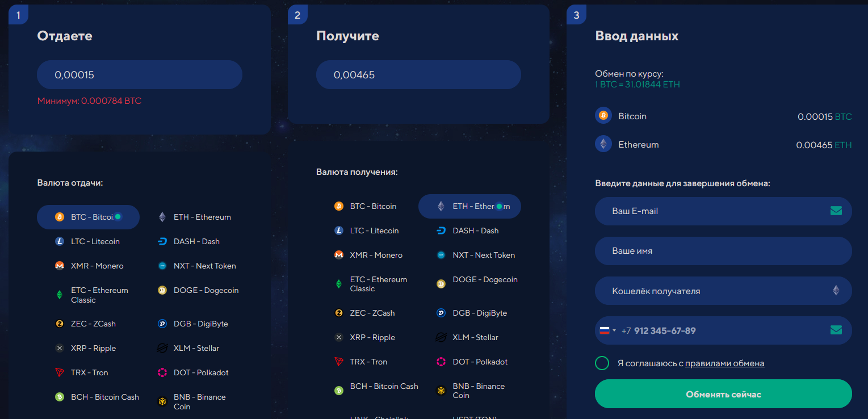This screenshot has height=419, width=868.
Task: Click the 0.00015 BTC amount in the summary
Action: [x=824, y=116]
